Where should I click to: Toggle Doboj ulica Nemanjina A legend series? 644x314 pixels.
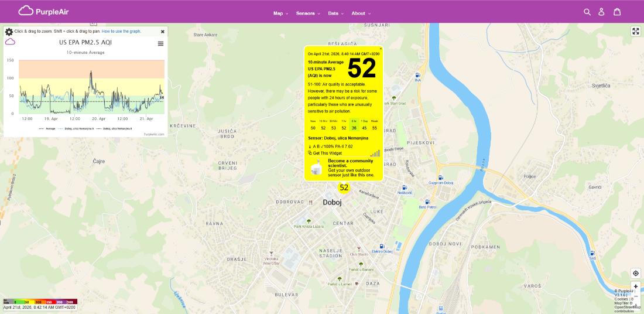pos(77,128)
